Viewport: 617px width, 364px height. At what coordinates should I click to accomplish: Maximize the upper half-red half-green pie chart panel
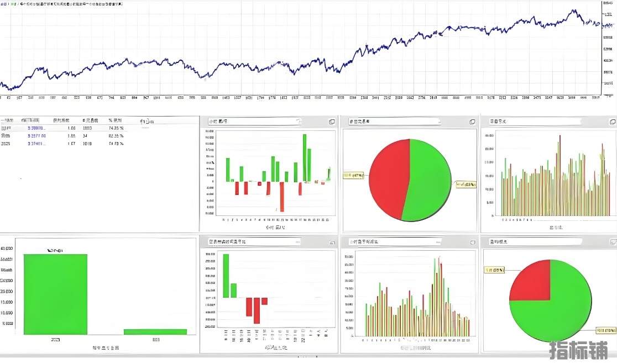[x=472, y=122]
